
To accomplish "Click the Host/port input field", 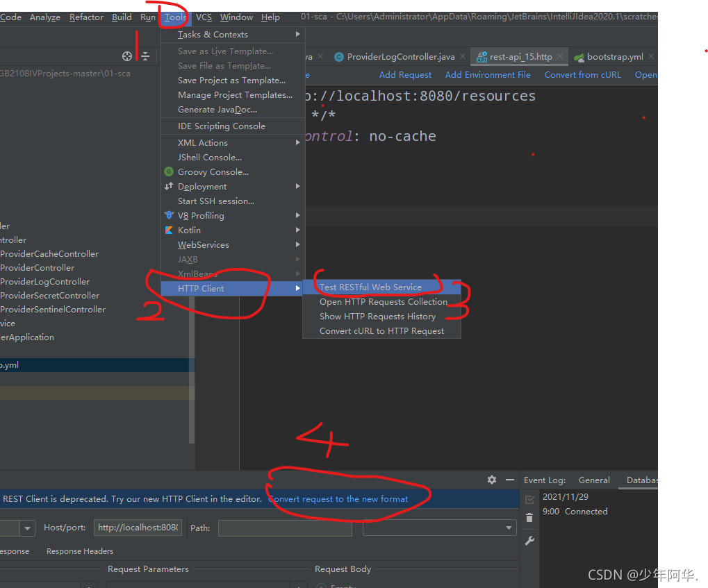I will (138, 528).
